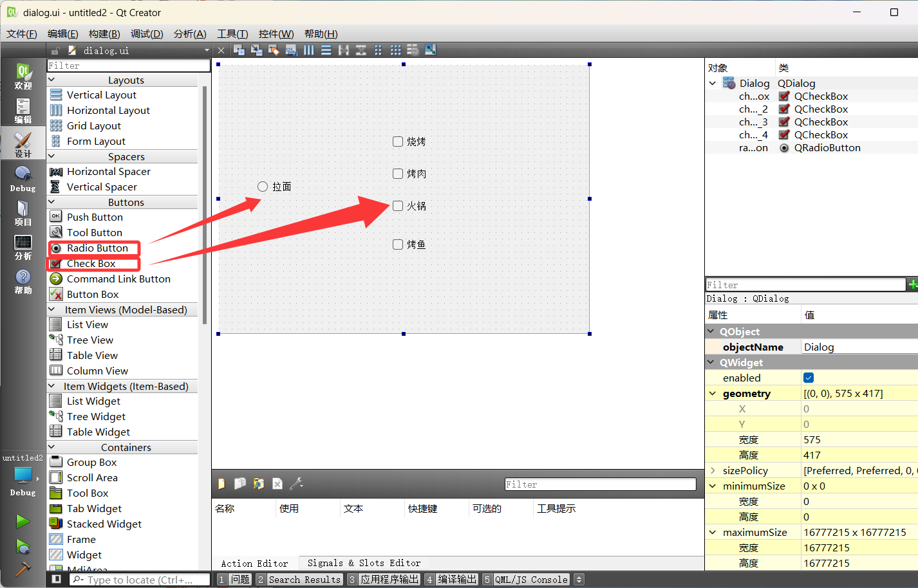Image resolution: width=918 pixels, height=588 pixels.
Task: Open the 文件(F) menu
Action: (22, 34)
